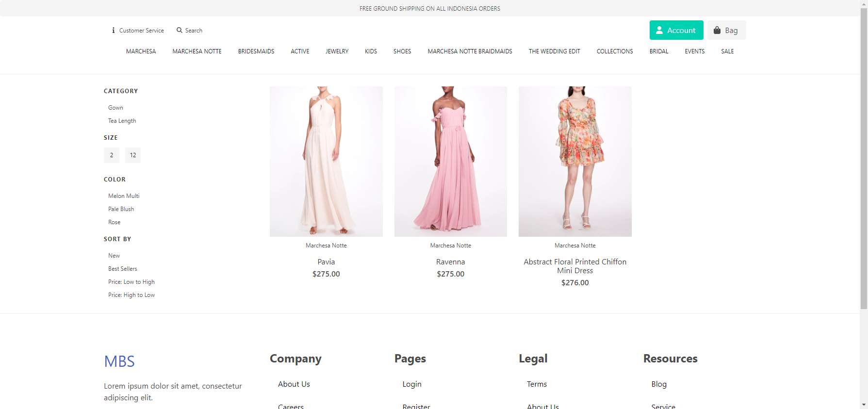The image size is (868, 409).
Task: Open the EVENTS menu item
Action: (695, 51)
